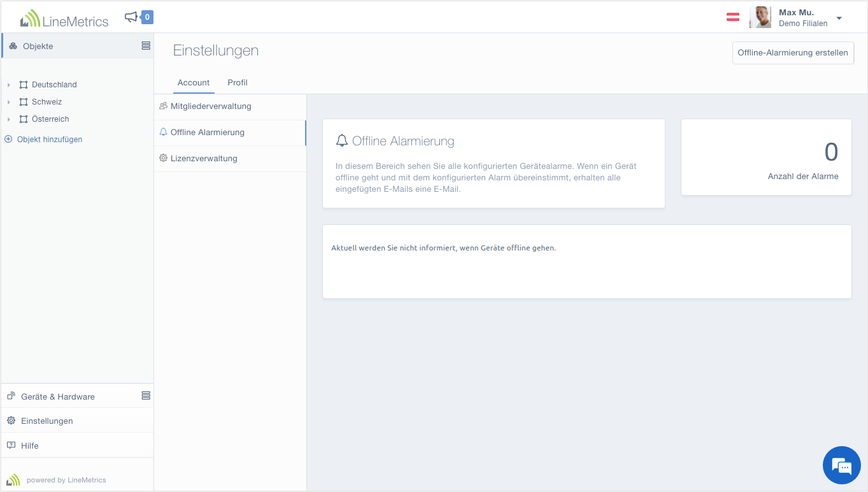The image size is (868, 492).
Task: Click the Schweiz object icon
Action: (24, 102)
